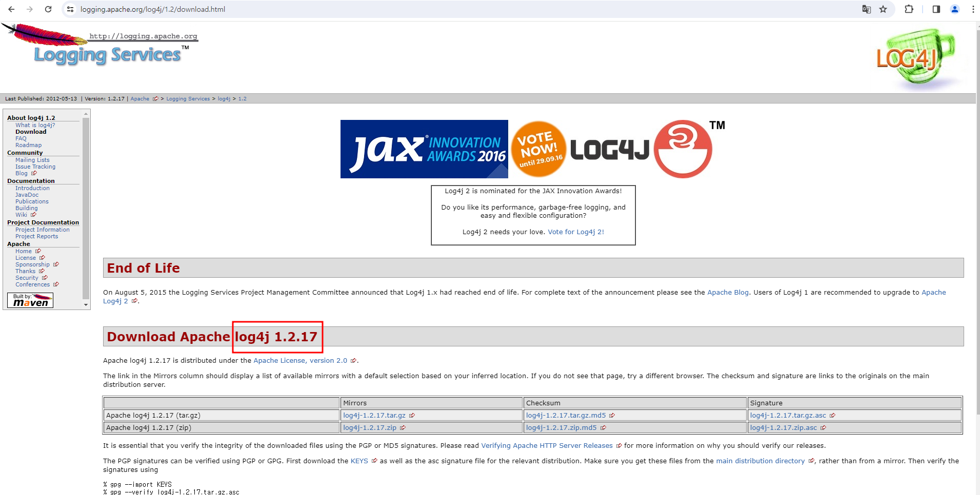This screenshot has width=980, height=495.
Task: Open log4j breadcrumb link
Action: click(x=224, y=99)
